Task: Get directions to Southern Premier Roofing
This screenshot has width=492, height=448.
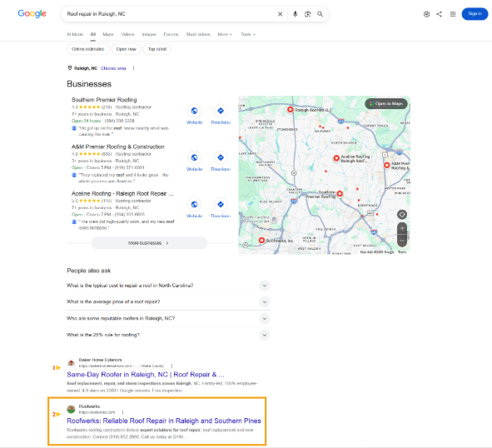Action: pos(221,111)
